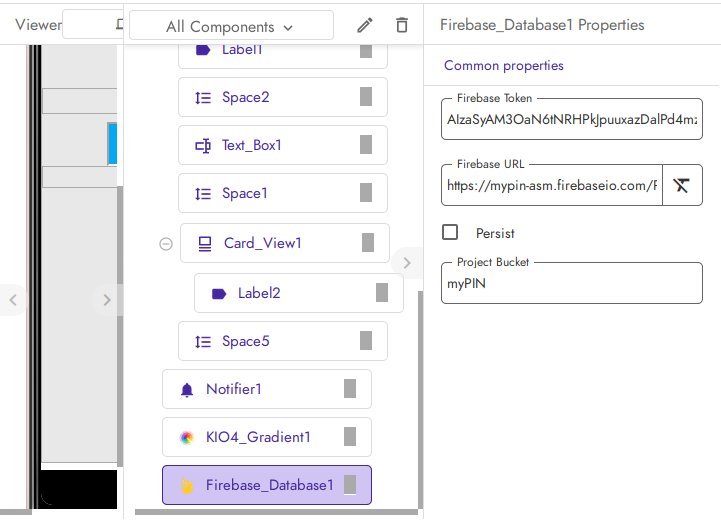Screen dimensions: 721x520
Task: Click the Text_Box1 component icon
Action: (203, 146)
